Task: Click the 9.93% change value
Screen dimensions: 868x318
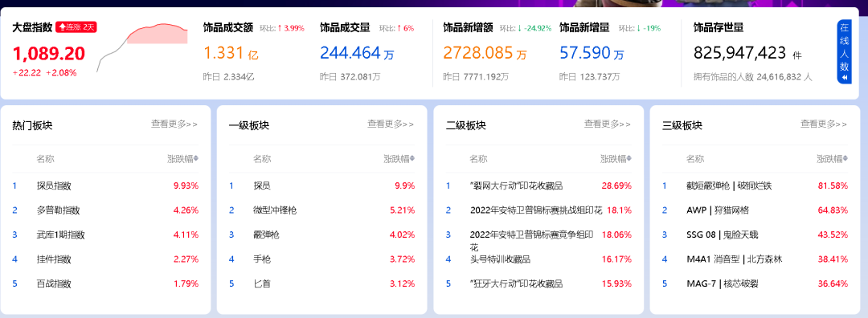Action: click(x=186, y=185)
